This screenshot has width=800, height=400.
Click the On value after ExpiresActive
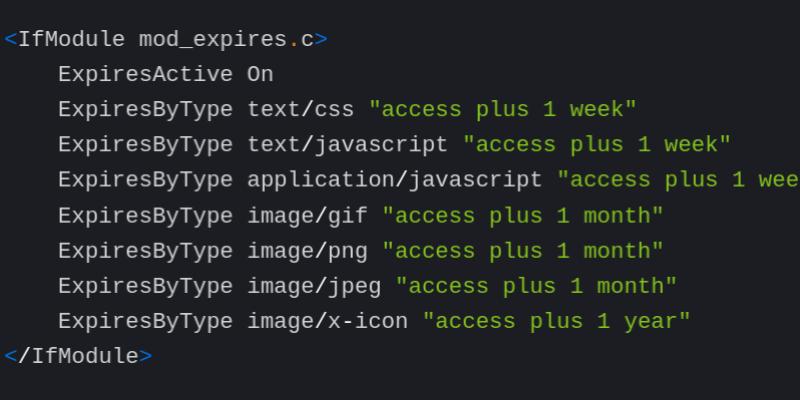point(260,75)
